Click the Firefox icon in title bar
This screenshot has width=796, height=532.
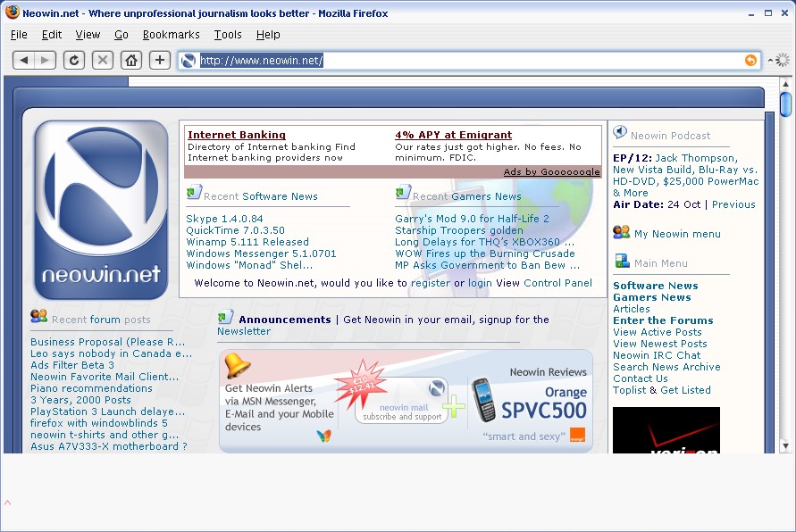(x=13, y=12)
